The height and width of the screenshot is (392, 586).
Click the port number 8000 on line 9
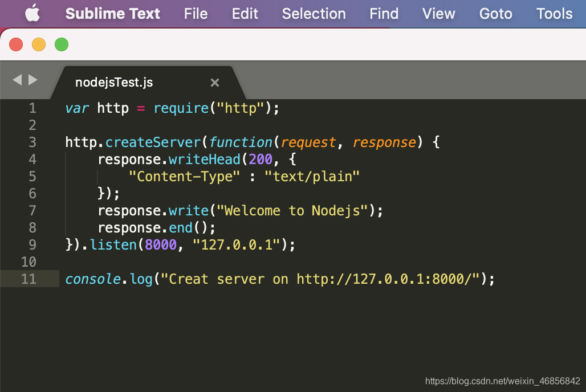[x=160, y=245]
